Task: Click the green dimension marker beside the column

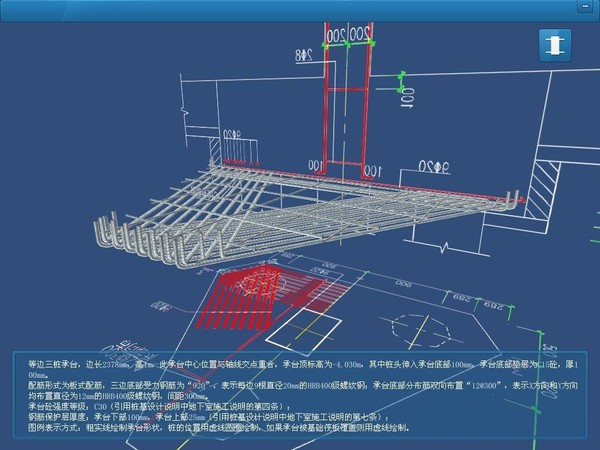Action: 401,77
